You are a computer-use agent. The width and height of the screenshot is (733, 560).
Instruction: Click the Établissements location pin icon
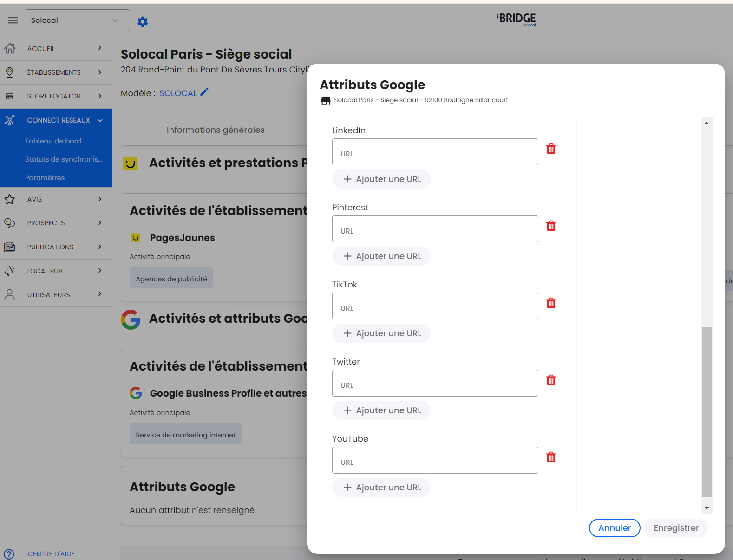(9, 72)
